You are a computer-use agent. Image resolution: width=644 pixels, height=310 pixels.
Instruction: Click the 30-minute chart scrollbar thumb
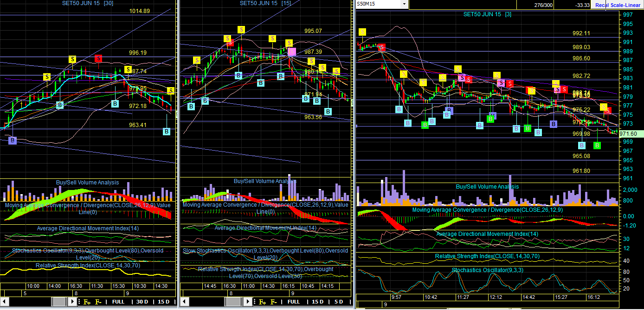pyautogui.click(x=59, y=302)
